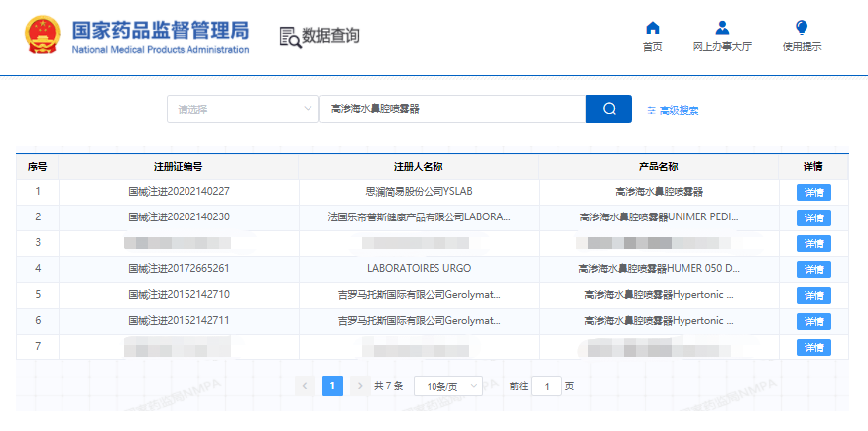The width and height of the screenshot is (868, 431).
Task: Open 详情 for row 国械注进20152142711
Action: tap(813, 322)
